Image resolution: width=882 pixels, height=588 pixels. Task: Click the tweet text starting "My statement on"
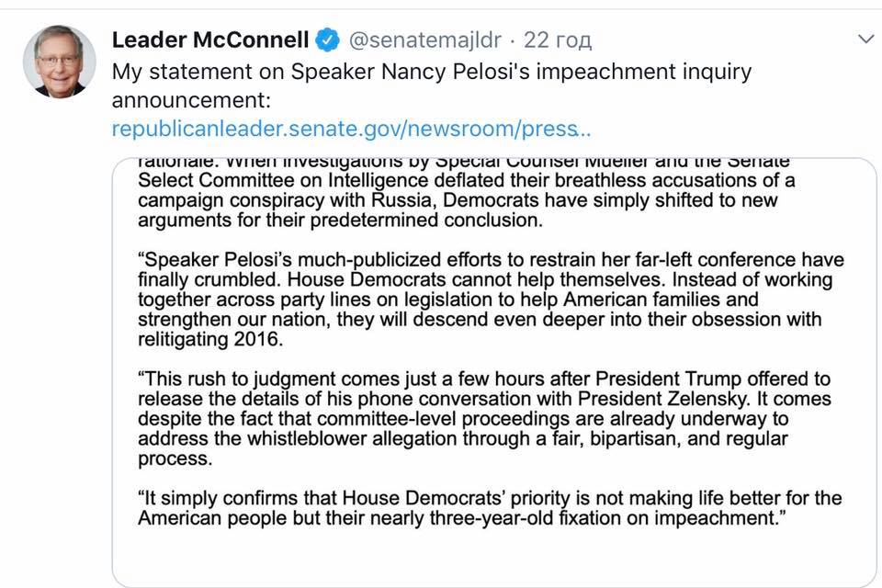pyautogui.click(x=432, y=85)
